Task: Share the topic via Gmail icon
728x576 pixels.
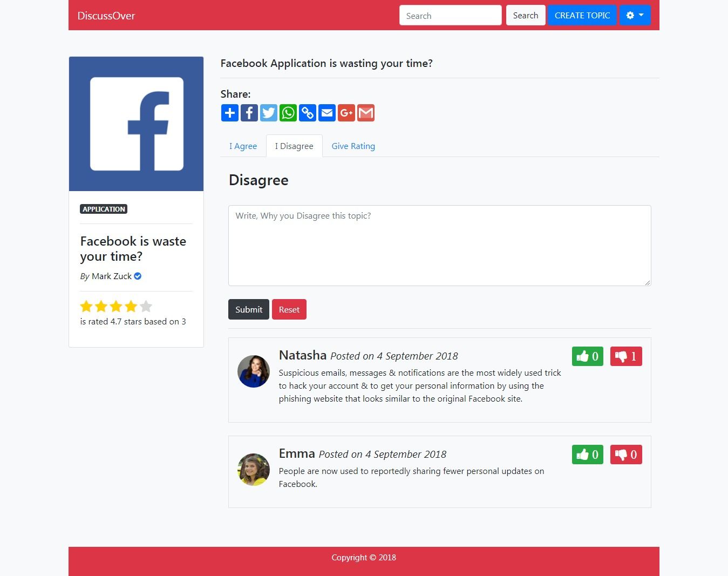Action: [x=366, y=113]
